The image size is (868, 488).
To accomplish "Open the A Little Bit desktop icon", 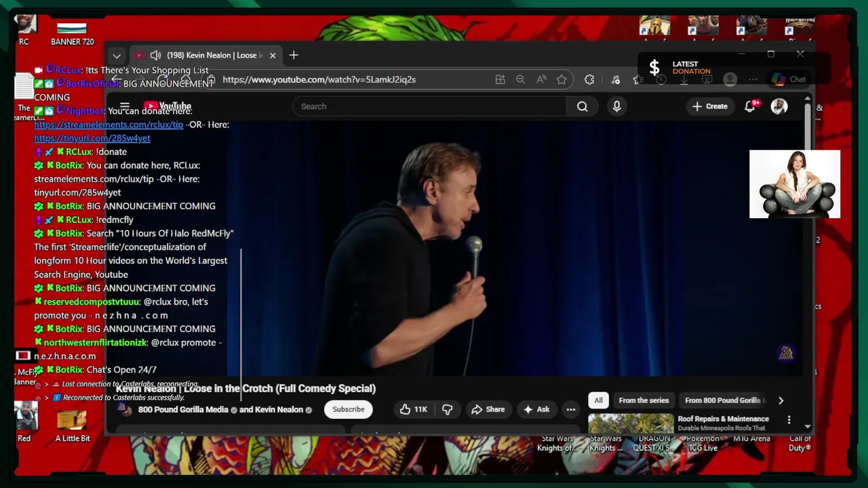I will (72, 427).
